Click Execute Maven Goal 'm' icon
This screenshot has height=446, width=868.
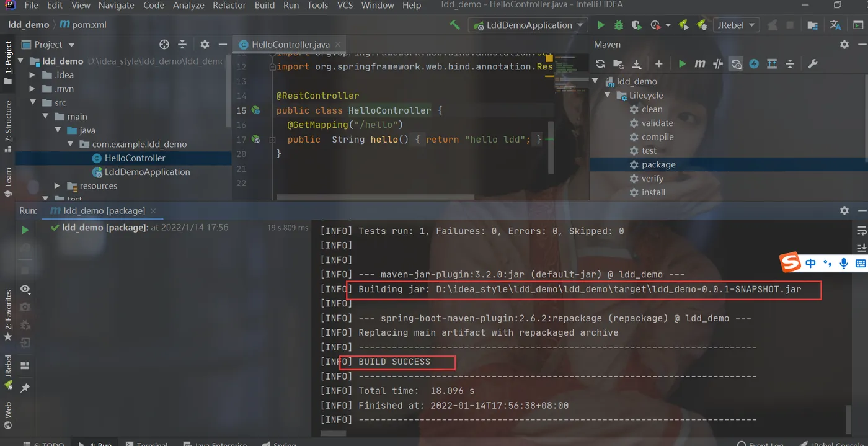[x=700, y=64]
